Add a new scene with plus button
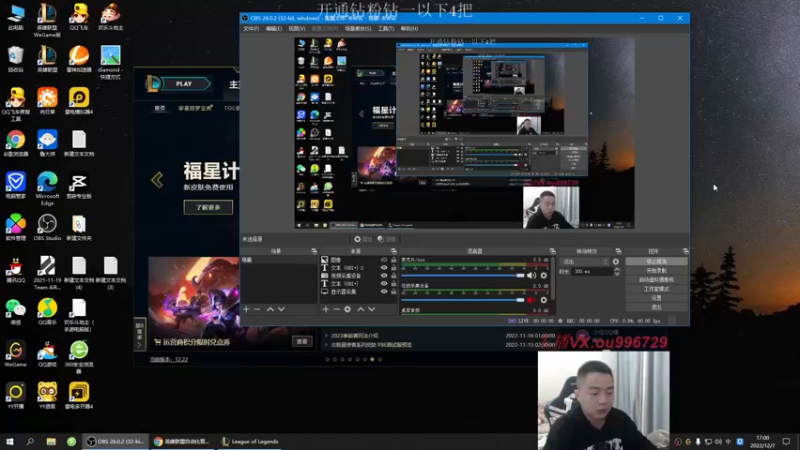Viewport: 800px width, 450px height. [246, 309]
